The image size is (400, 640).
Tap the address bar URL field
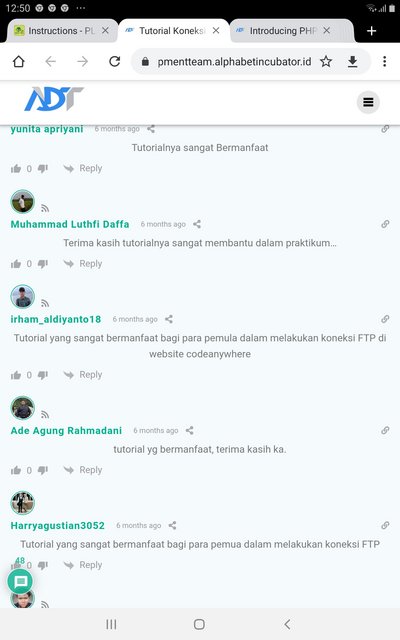[x=234, y=62]
